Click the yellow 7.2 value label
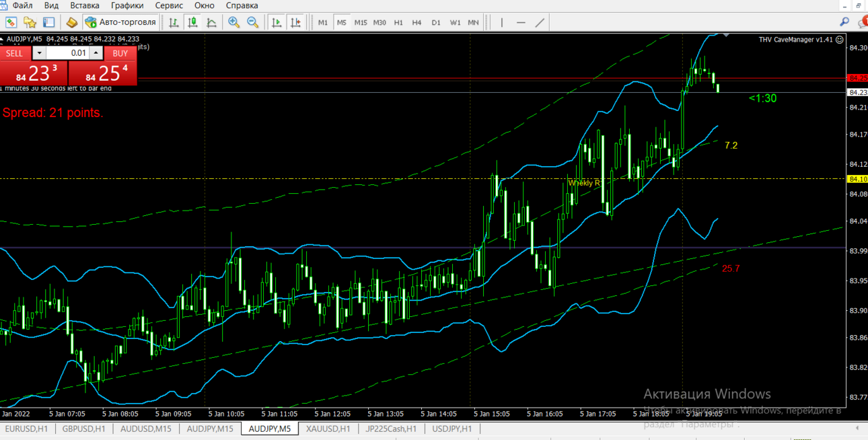Image resolution: width=868 pixels, height=440 pixels. point(731,145)
